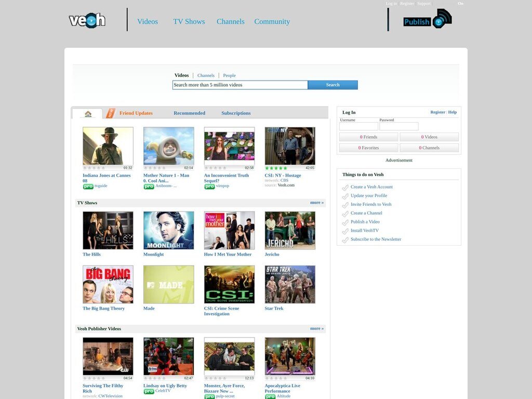This screenshot has width=532, height=399.
Task: Open Surviving The Filthy Rich thumbnail
Action: [x=108, y=356]
